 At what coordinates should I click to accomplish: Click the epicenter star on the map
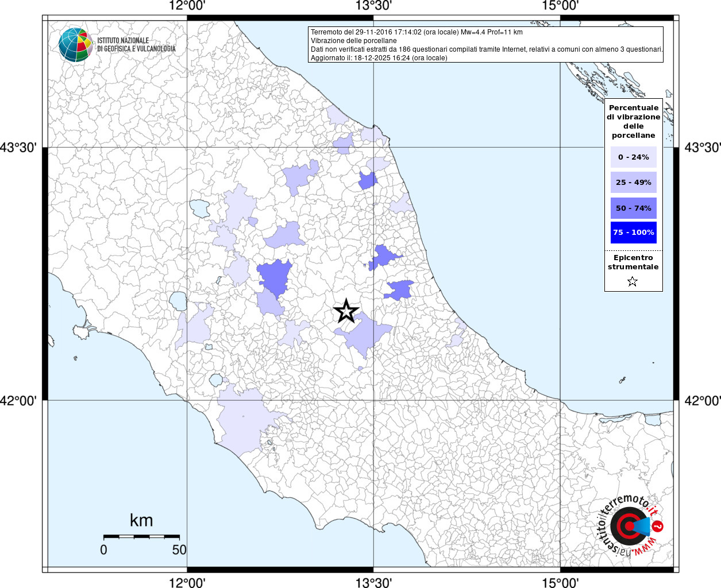pos(346,311)
